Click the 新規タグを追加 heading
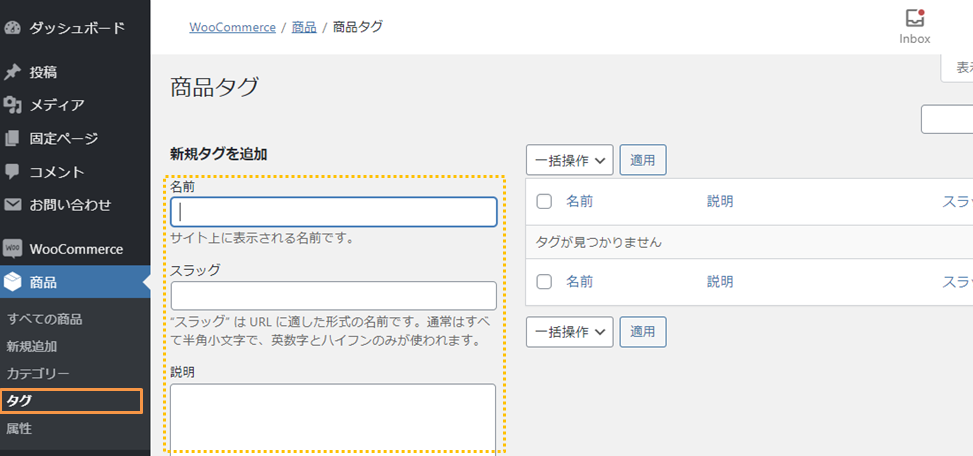This screenshot has width=973, height=456. click(x=218, y=154)
